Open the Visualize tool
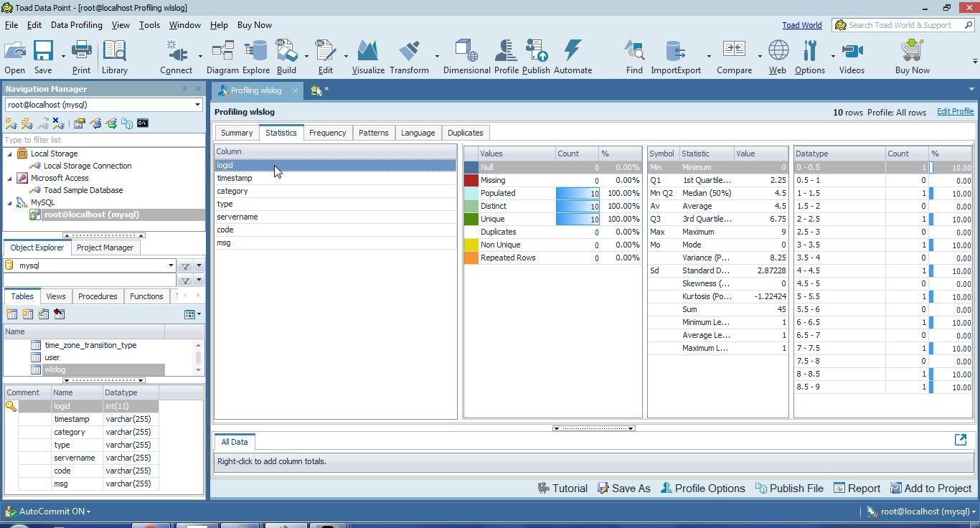Image resolution: width=980 pixels, height=528 pixels. click(368, 57)
